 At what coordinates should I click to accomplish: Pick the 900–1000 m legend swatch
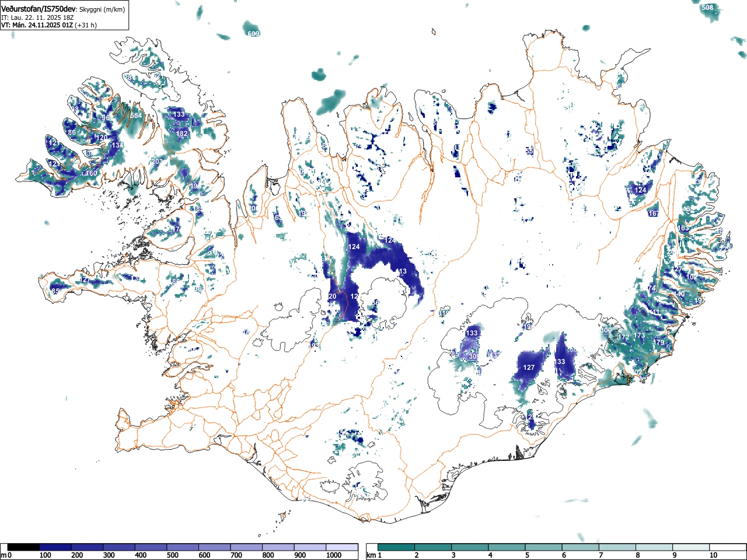pos(310,547)
